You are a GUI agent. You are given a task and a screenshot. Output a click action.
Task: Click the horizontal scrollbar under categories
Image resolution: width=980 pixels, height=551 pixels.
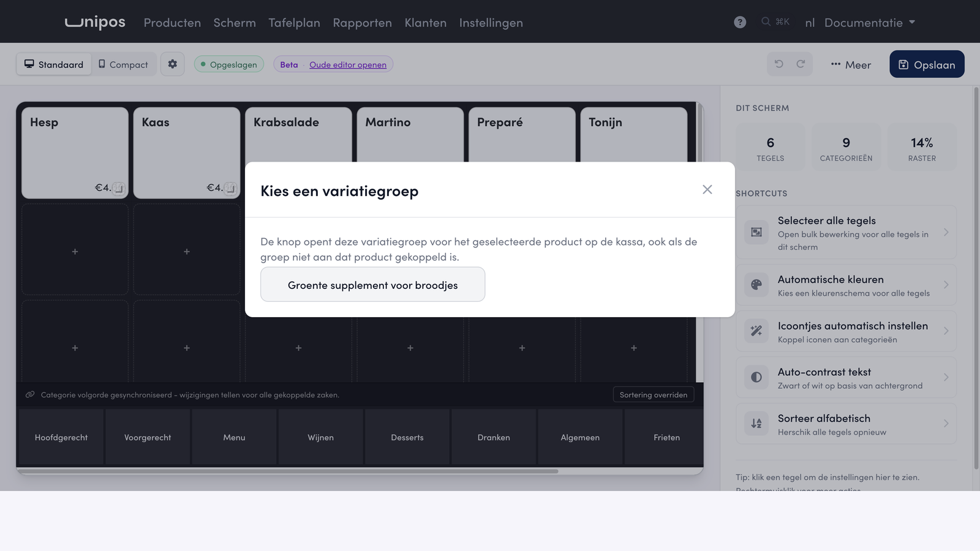(x=288, y=471)
